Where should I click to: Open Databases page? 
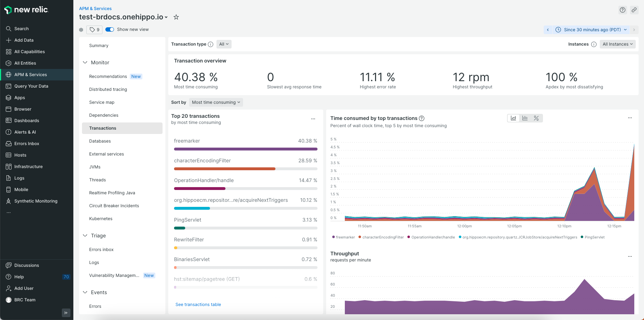(122, 141)
